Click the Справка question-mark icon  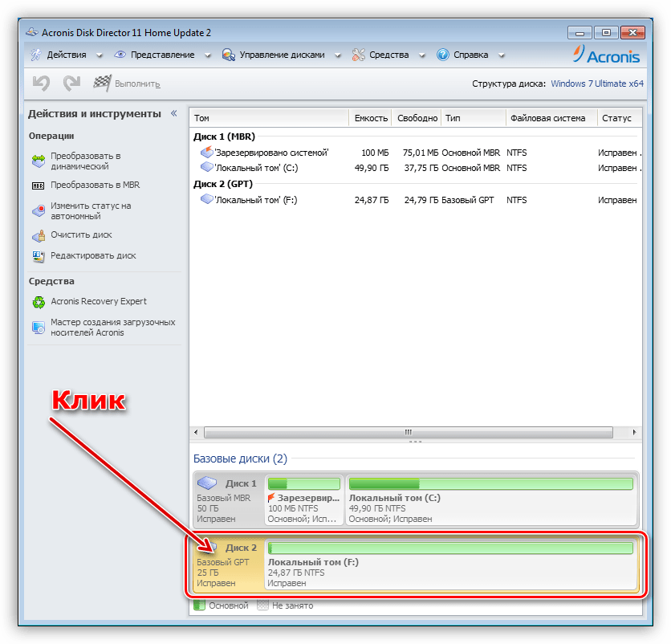[x=443, y=55]
